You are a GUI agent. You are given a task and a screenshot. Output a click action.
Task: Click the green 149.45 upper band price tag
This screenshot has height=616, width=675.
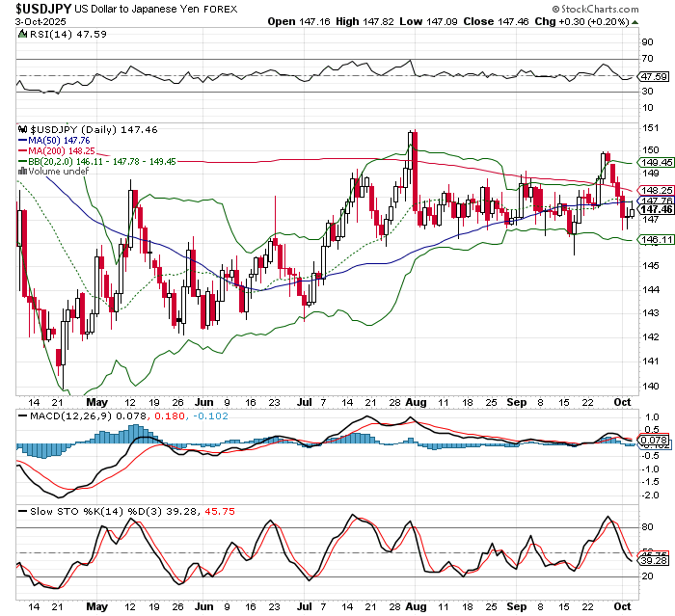(657, 164)
